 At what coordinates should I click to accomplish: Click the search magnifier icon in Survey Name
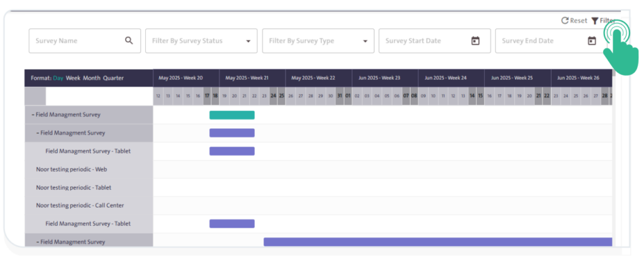[129, 41]
